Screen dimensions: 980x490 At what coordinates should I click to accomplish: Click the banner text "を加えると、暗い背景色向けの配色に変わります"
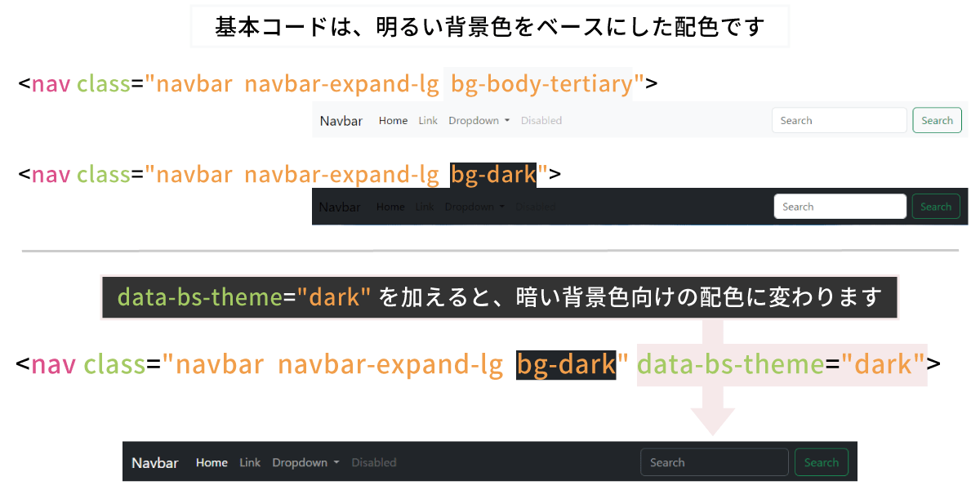click(x=631, y=296)
